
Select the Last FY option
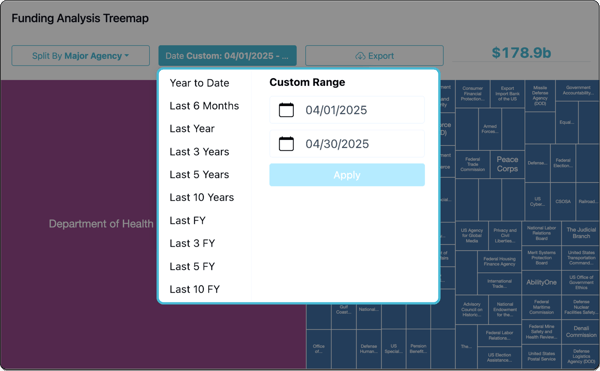coord(188,221)
